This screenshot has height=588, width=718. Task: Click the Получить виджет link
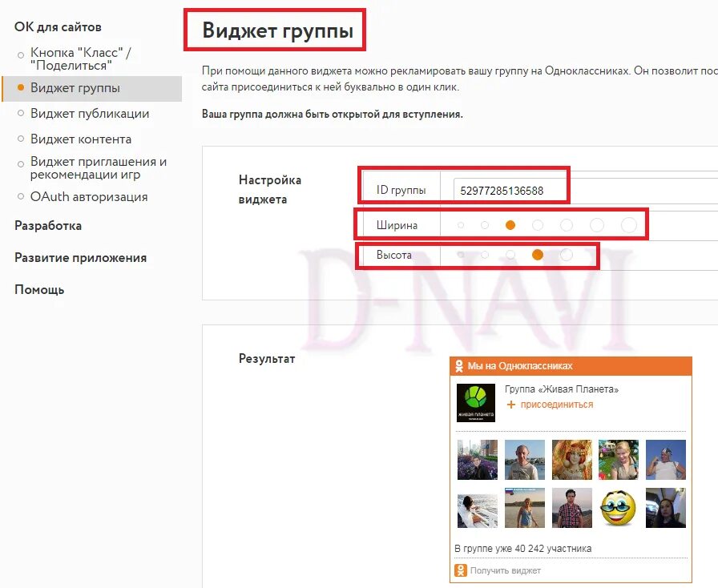click(506, 570)
